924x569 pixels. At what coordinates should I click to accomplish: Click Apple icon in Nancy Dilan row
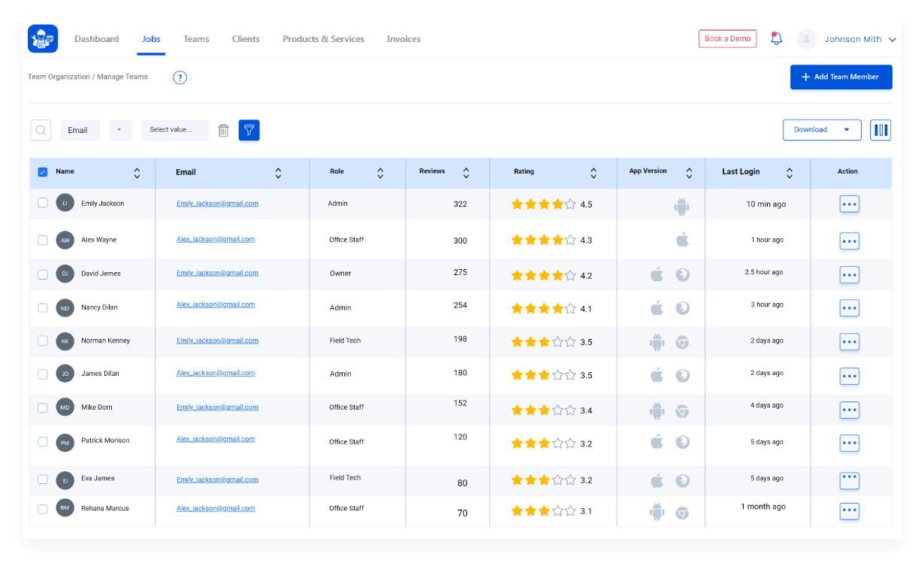tap(657, 307)
